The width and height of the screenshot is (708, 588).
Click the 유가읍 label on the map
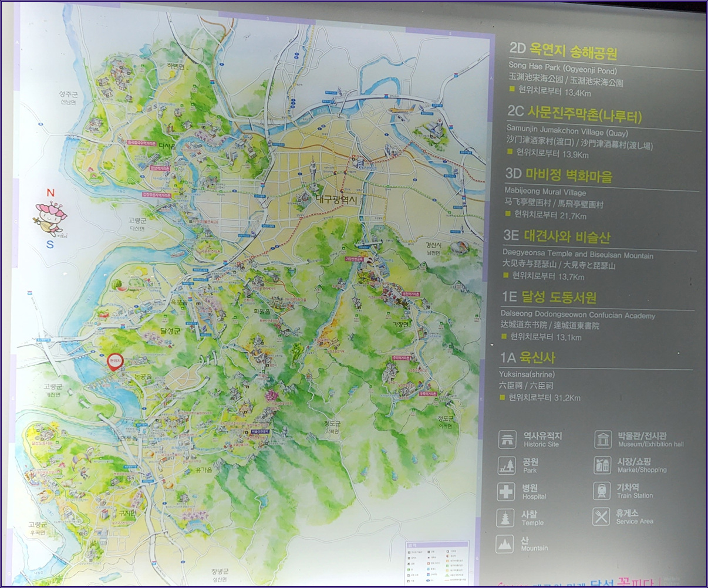point(203,469)
